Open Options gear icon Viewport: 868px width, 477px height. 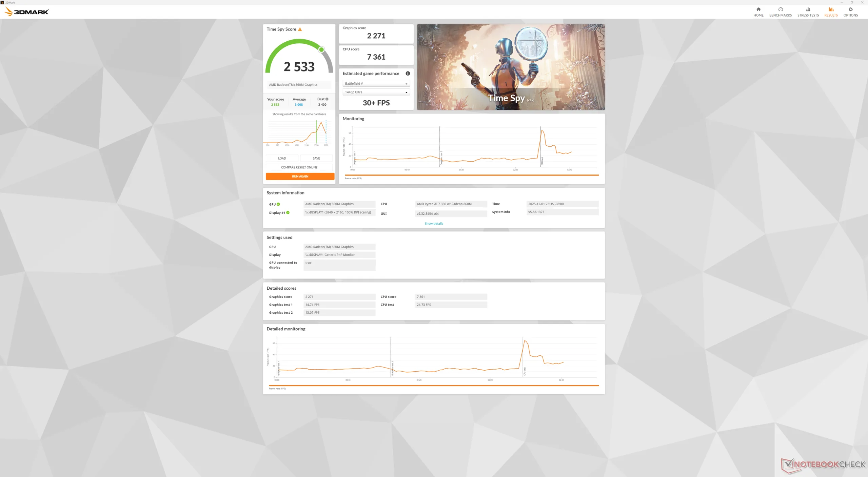point(850,9)
